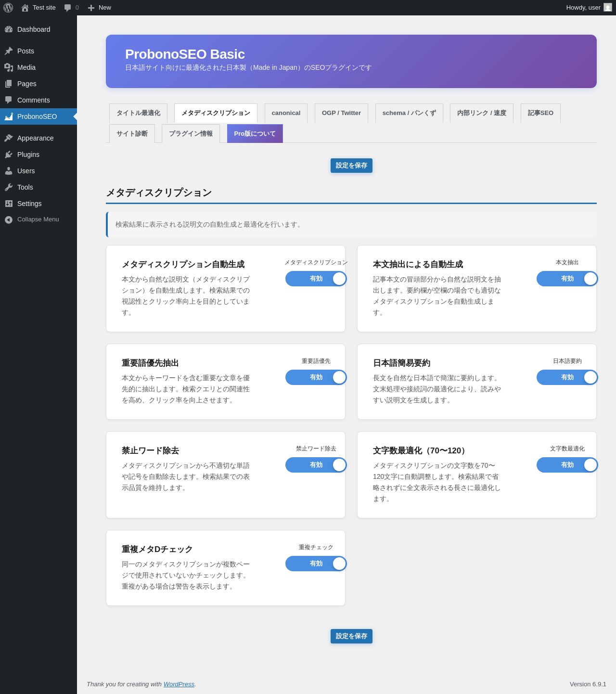This screenshot has height=694, width=616.
Task: Click the Comments speech bubble sidebar icon
Action: (x=9, y=100)
